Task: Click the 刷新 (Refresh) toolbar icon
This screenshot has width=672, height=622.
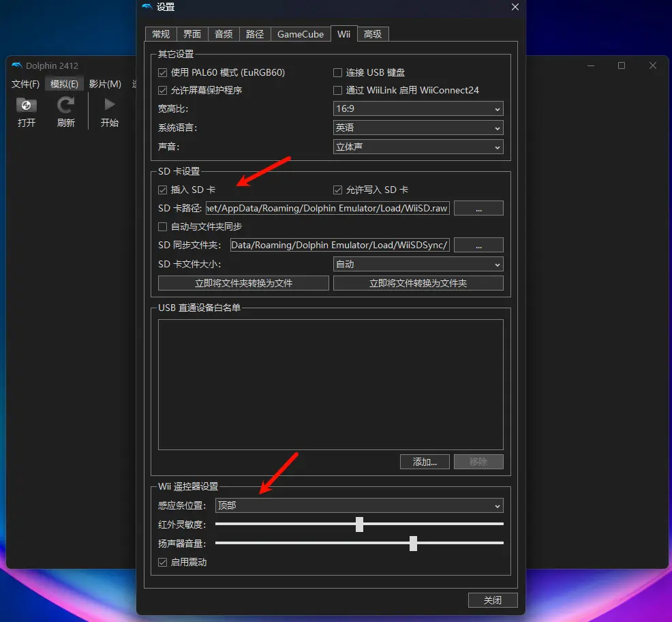Action: click(x=66, y=106)
